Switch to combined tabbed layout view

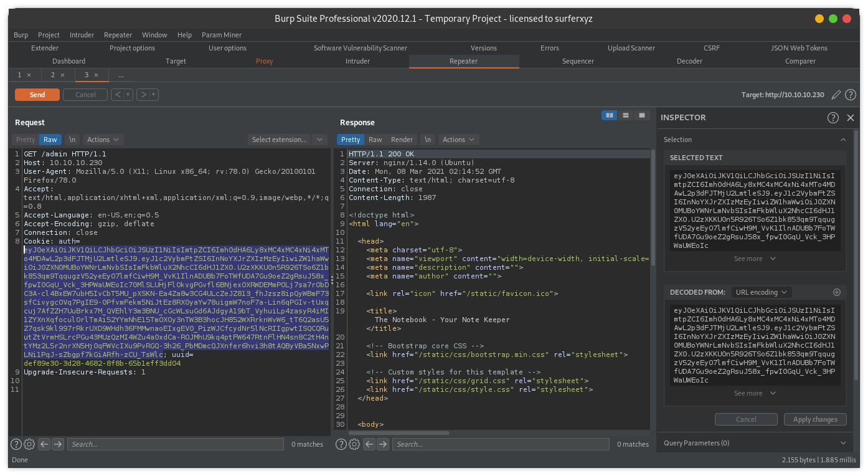(641, 115)
